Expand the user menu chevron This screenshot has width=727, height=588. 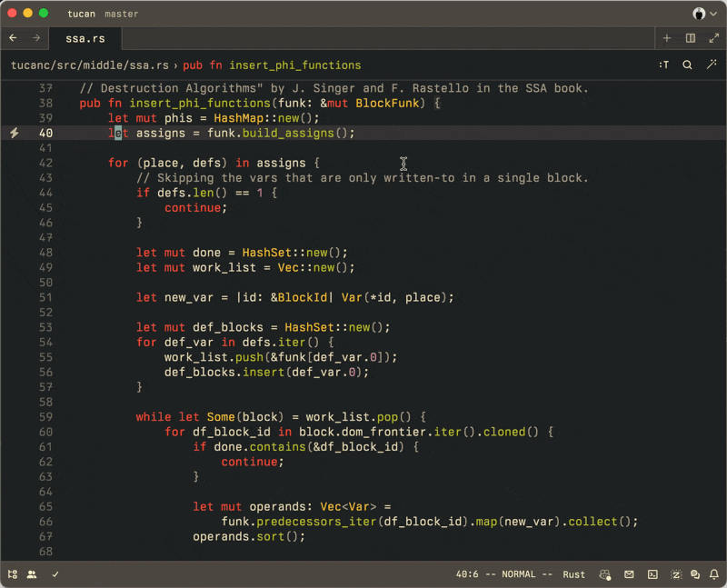pos(713,14)
